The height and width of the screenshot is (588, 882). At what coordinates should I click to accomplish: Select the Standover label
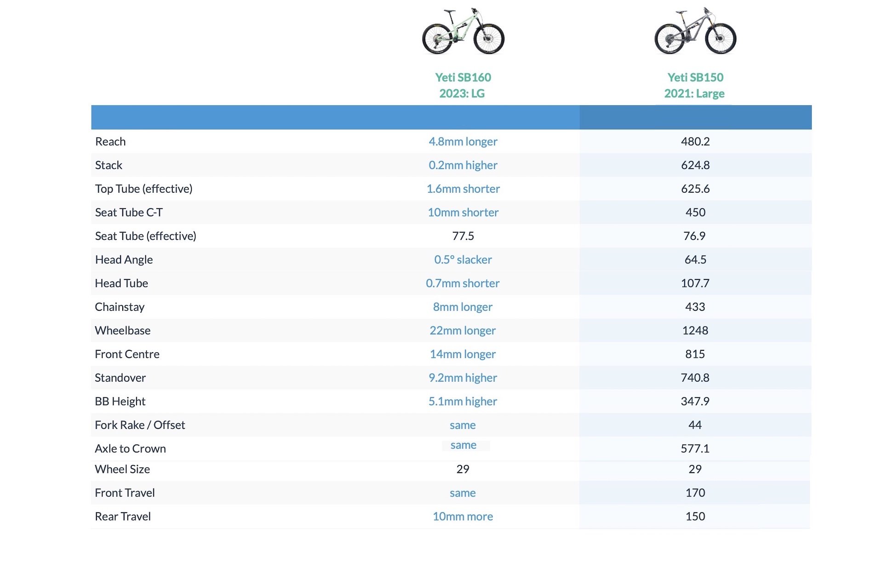click(x=120, y=378)
